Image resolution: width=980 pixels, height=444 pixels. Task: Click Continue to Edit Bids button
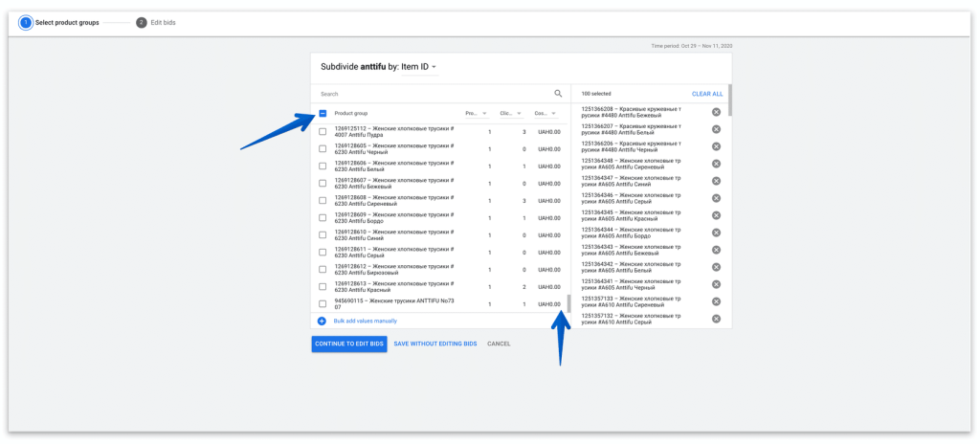click(x=348, y=344)
